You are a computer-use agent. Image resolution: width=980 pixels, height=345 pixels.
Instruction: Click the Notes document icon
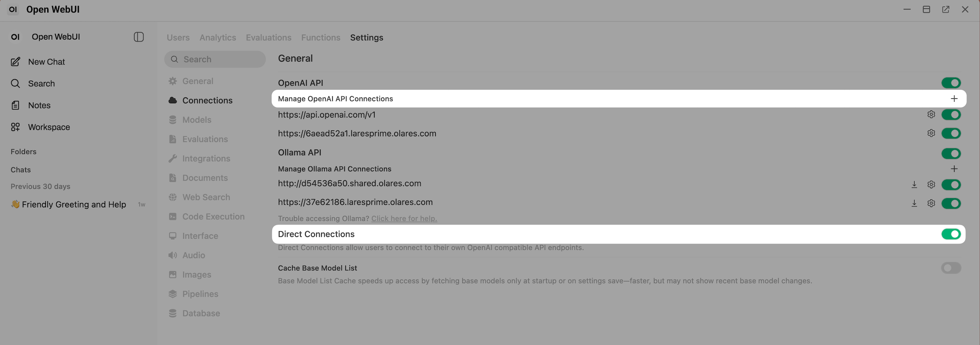click(16, 106)
